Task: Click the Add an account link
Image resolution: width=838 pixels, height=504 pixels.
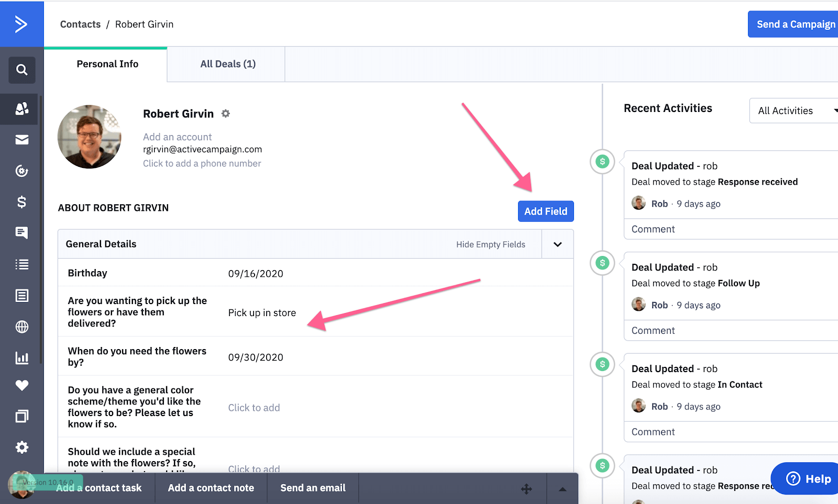Action: tap(178, 137)
